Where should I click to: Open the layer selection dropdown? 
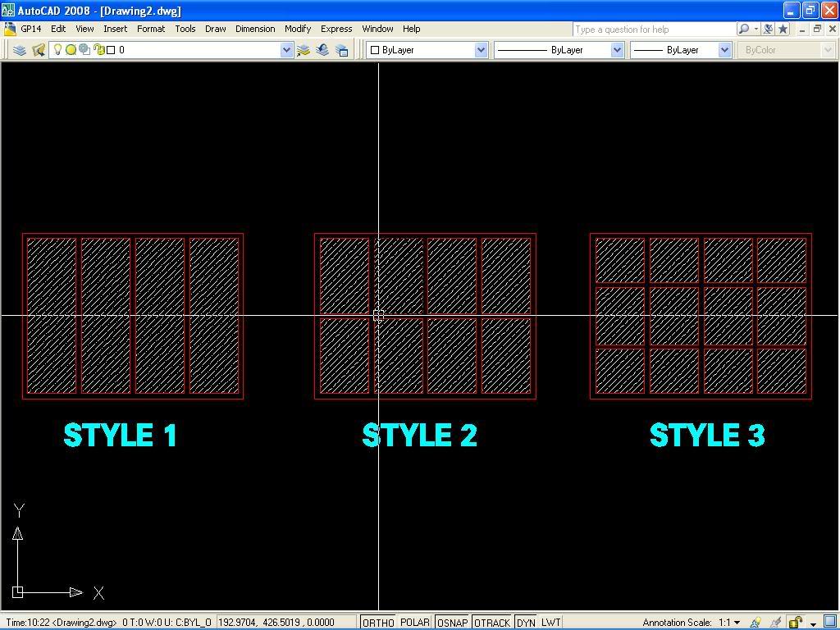[287, 49]
